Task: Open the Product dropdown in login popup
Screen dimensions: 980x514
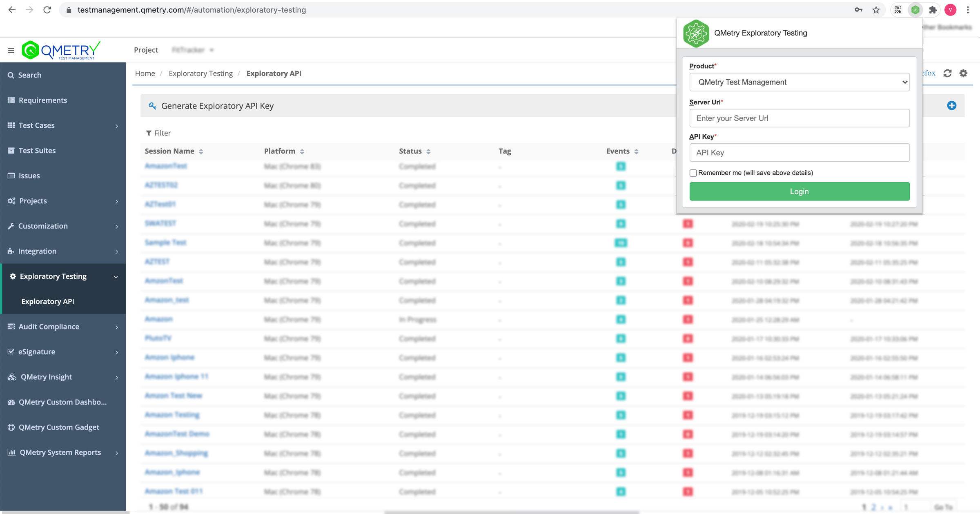Action: 799,82
